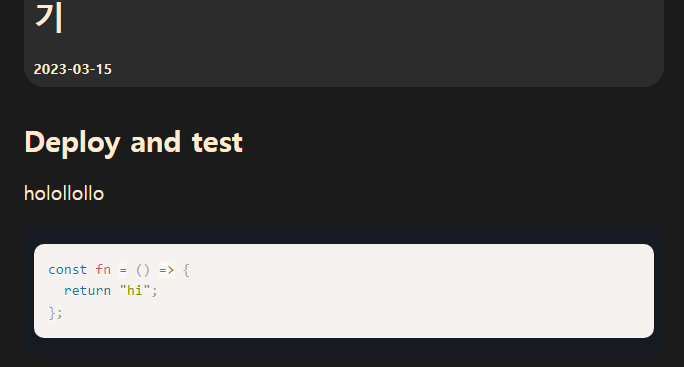Click the semicolon after the "hi" string

pos(154,292)
